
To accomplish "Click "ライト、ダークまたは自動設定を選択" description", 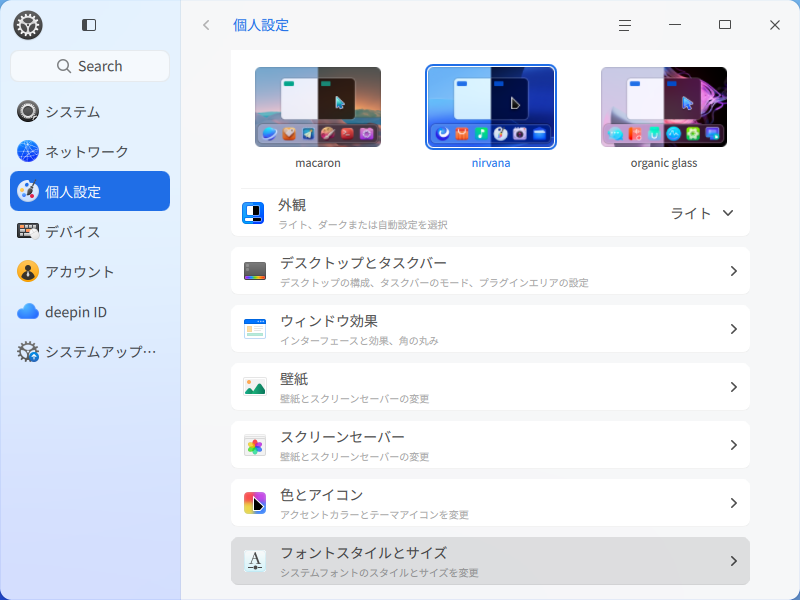I will tap(363, 224).
